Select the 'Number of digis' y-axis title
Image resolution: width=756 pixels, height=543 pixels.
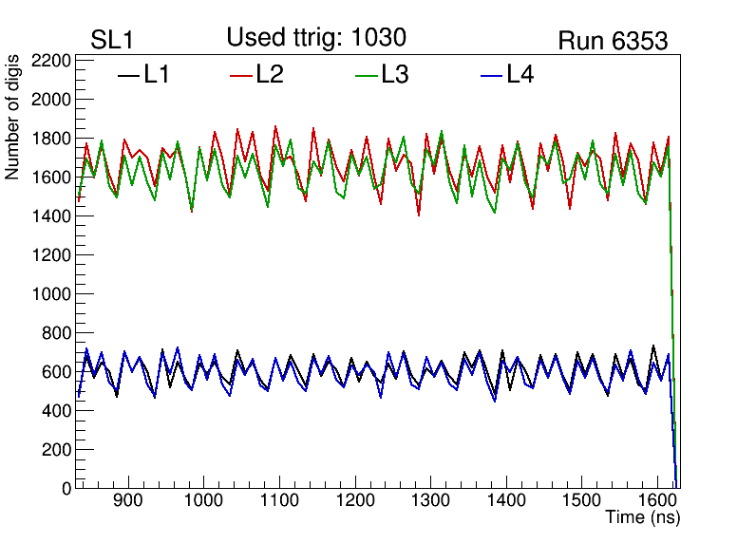click(13, 117)
